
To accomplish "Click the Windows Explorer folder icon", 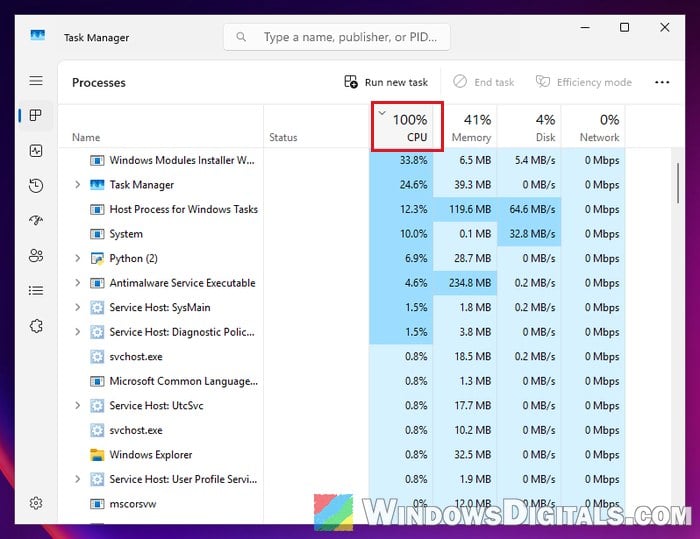I will [x=97, y=455].
